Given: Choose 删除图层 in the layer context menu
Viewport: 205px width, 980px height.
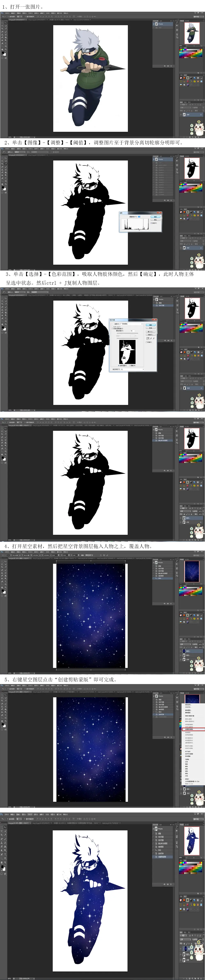Looking at the screenshot, I should [188, 713].
